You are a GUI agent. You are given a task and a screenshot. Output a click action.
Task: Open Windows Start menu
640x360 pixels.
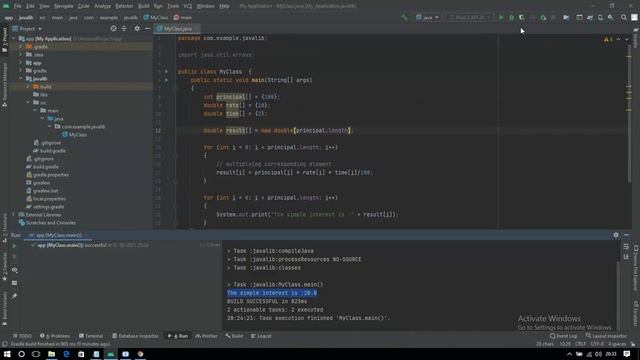(7, 354)
